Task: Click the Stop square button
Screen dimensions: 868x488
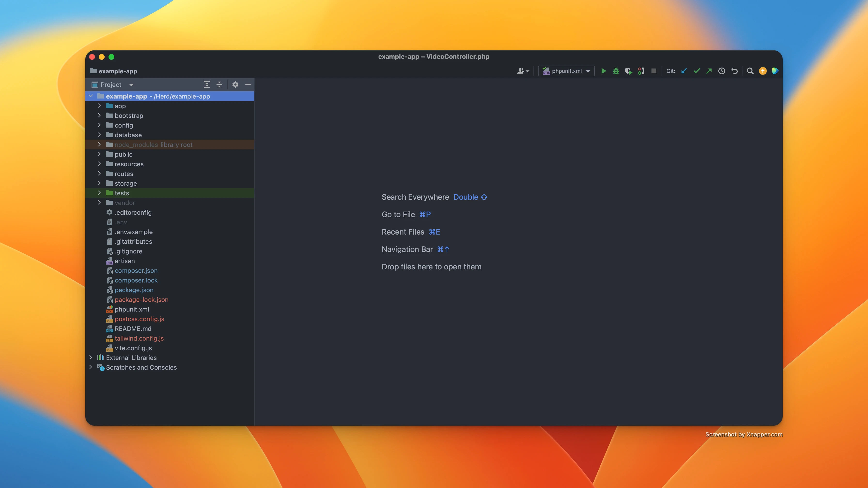Action: coord(654,71)
